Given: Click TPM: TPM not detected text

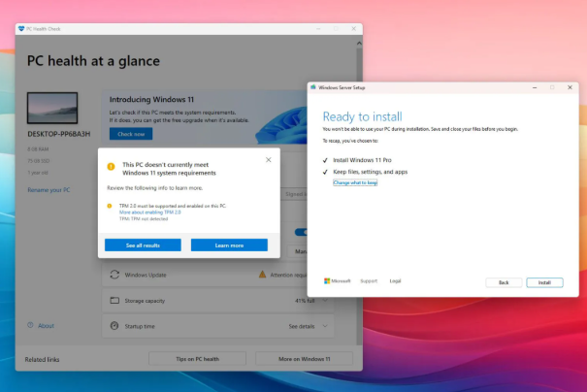Looking at the screenshot, I should pos(144,219).
